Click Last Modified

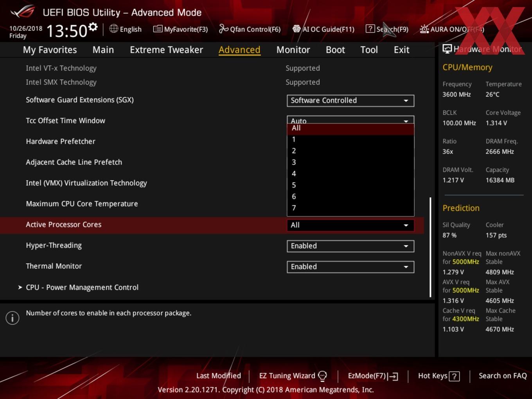218,376
